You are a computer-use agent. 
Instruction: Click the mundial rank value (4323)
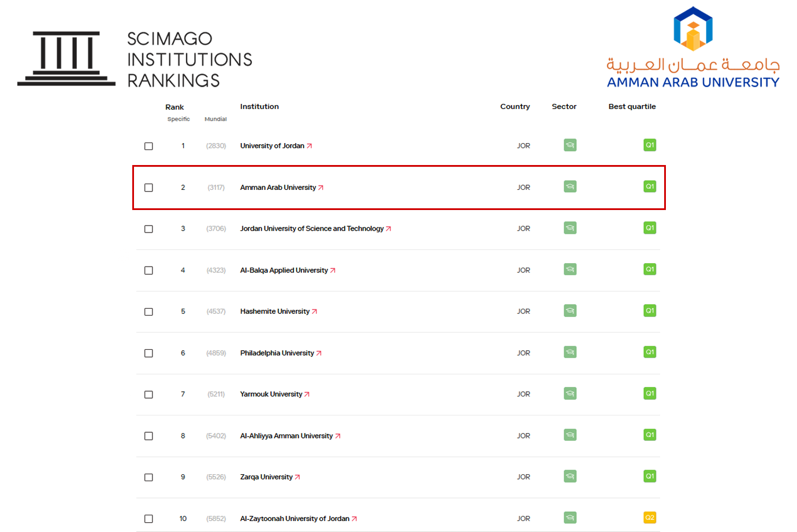pyautogui.click(x=216, y=271)
